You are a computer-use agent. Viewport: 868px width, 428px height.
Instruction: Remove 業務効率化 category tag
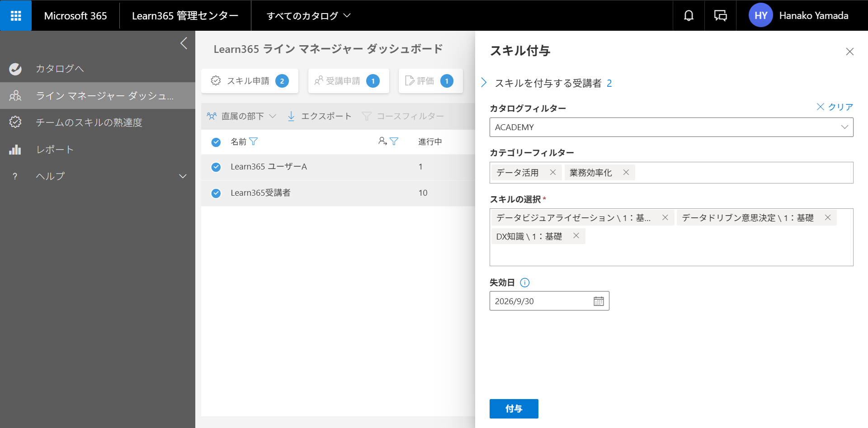[626, 172]
